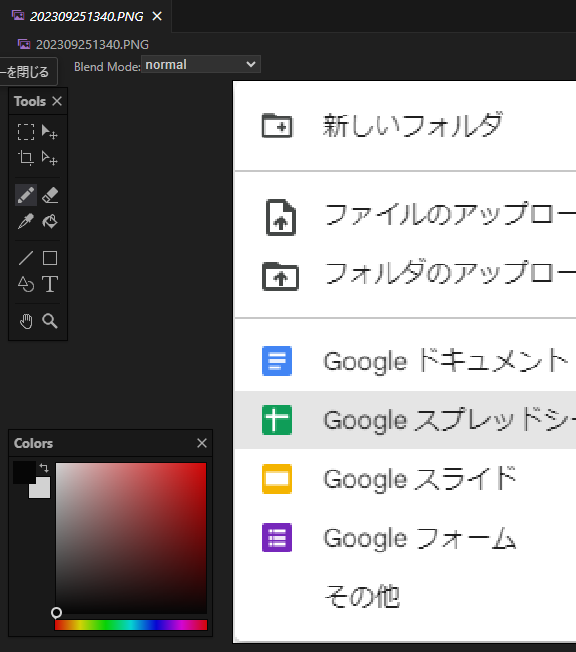This screenshot has width=576, height=652.
Task: Click the image file icon in breadcrumb
Action: tap(24, 44)
